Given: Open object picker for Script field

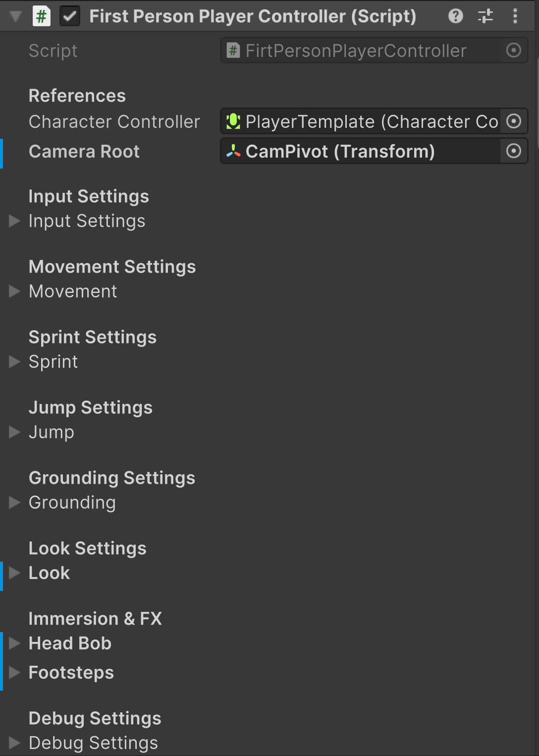Looking at the screenshot, I should tap(514, 51).
